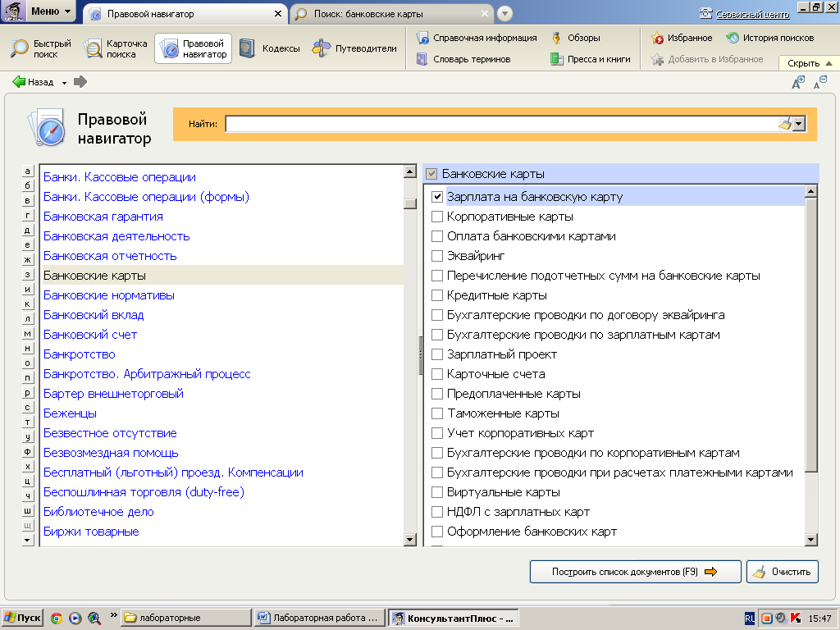Open Пресса и книги icon

(557, 59)
